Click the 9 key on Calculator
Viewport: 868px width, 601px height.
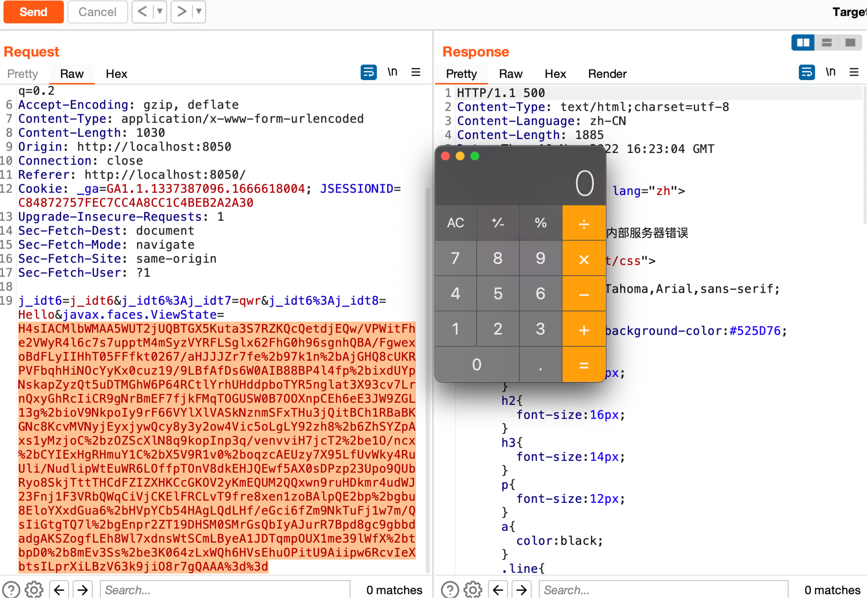(x=542, y=259)
